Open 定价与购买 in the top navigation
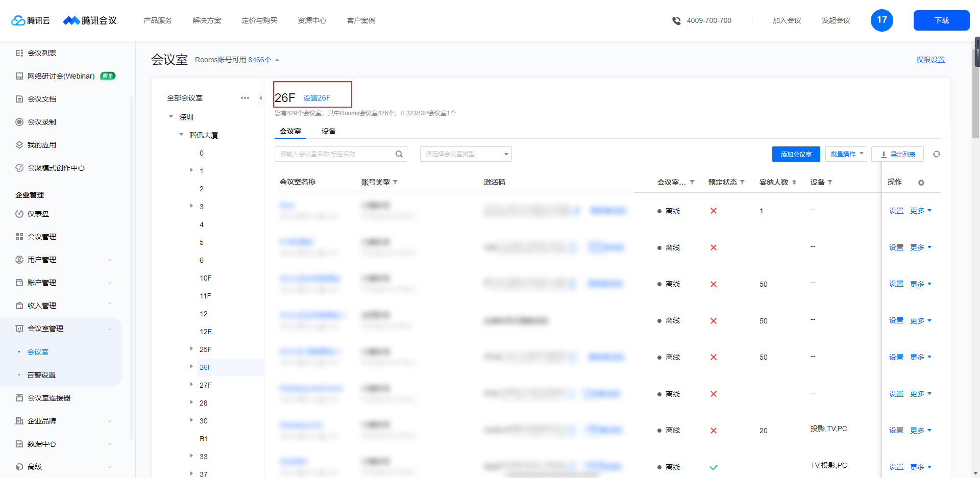 [259, 20]
